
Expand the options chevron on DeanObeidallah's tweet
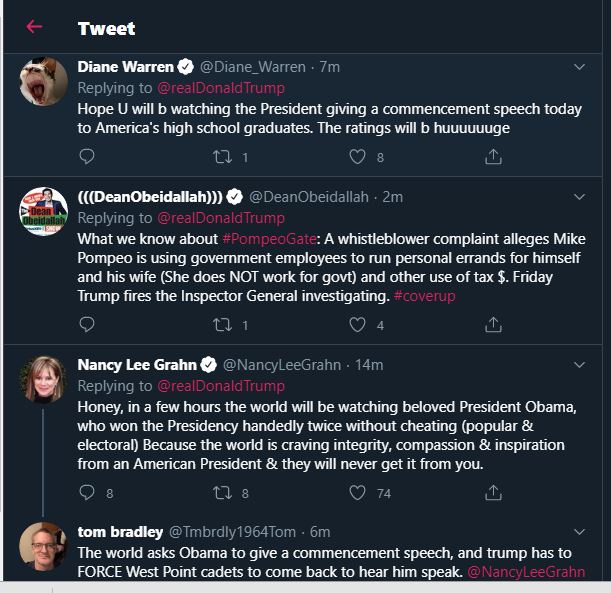[x=579, y=196]
